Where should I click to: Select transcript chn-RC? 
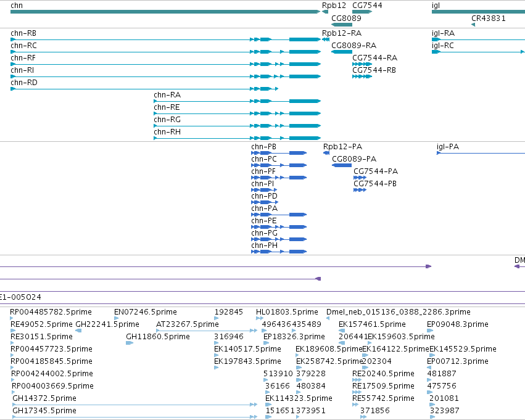click(x=166, y=52)
